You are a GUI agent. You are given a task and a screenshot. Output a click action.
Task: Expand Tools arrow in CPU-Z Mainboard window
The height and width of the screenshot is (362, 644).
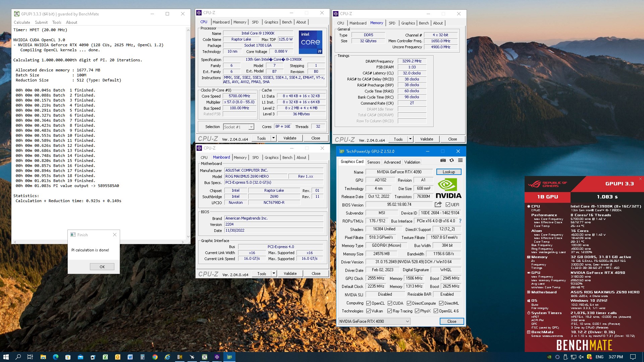click(274, 273)
